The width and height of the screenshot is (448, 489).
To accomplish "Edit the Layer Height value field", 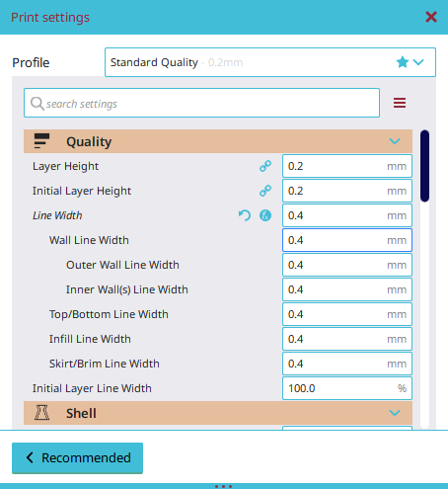I will point(347,166).
